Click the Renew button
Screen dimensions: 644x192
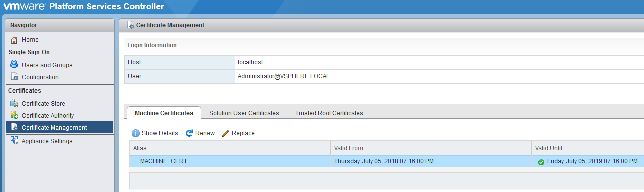[200, 133]
